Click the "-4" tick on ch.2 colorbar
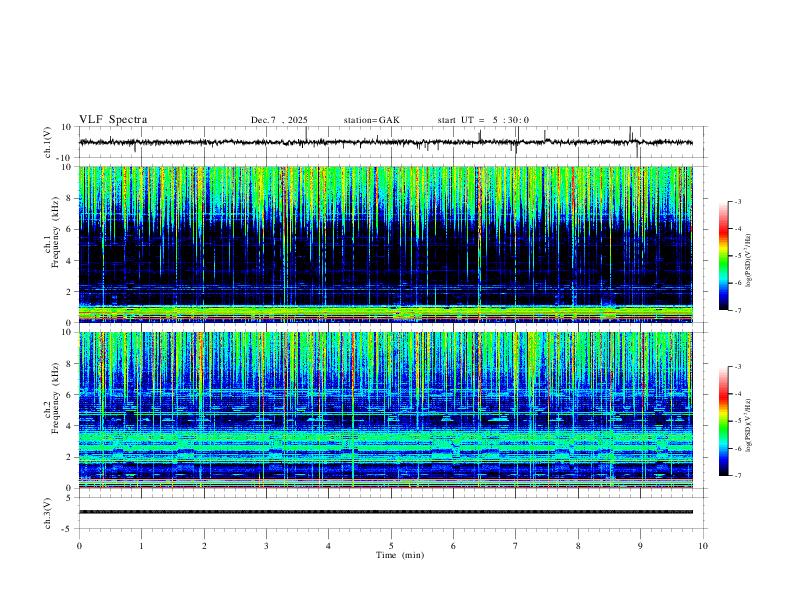Viewport: 792px width, 612px height. click(737, 393)
